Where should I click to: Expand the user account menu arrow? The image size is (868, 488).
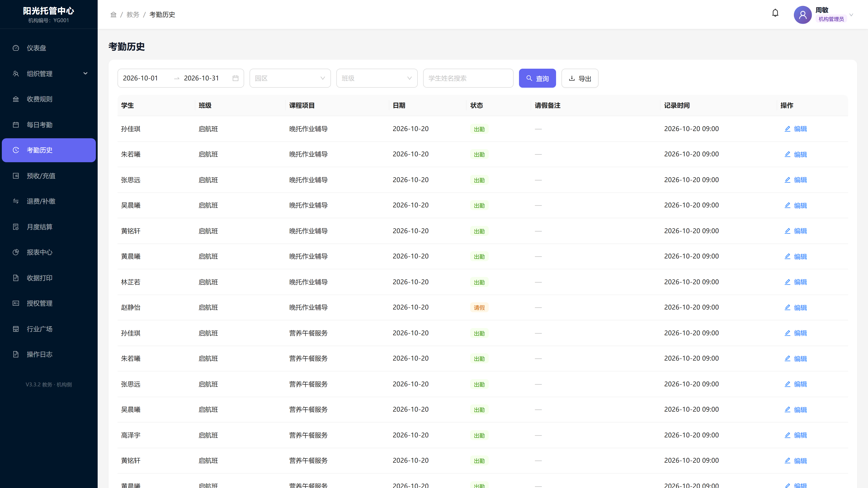(851, 15)
